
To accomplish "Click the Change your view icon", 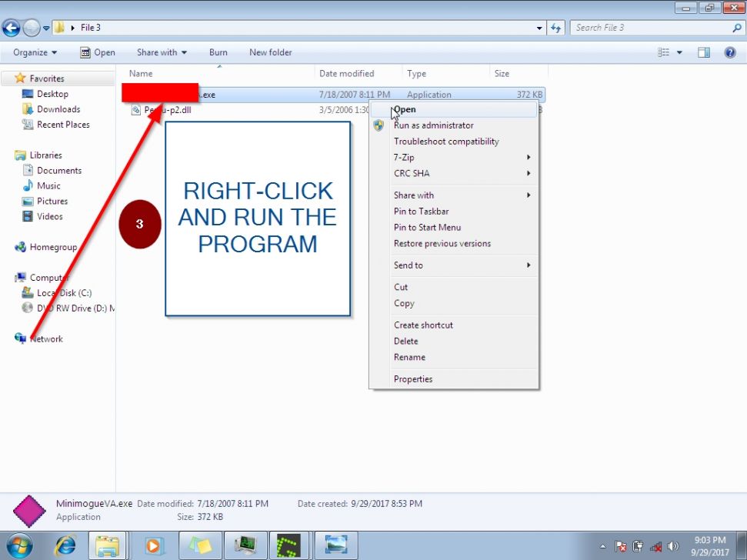I will pyautogui.click(x=664, y=52).
